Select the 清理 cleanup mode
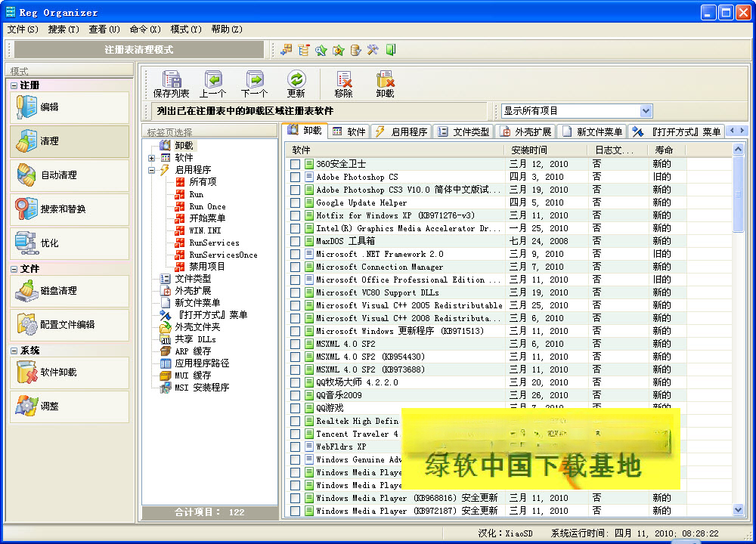This screenshot has height=544, width=756. 70,141
